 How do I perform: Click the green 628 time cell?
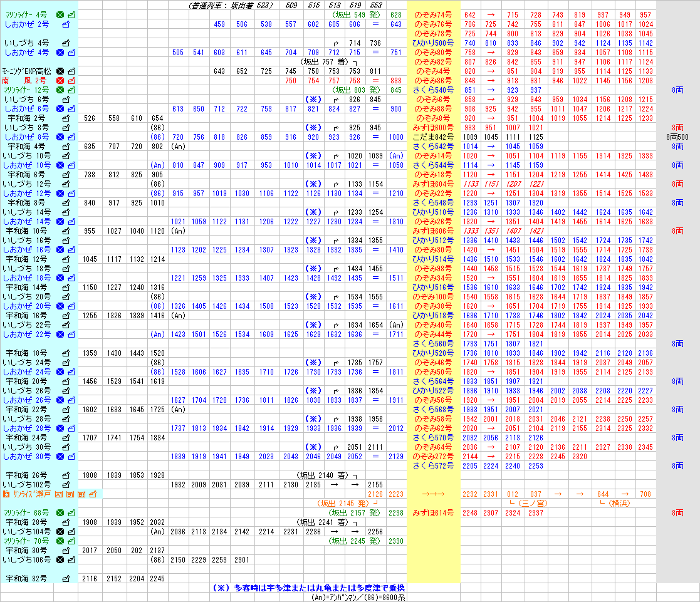point(396,15)
